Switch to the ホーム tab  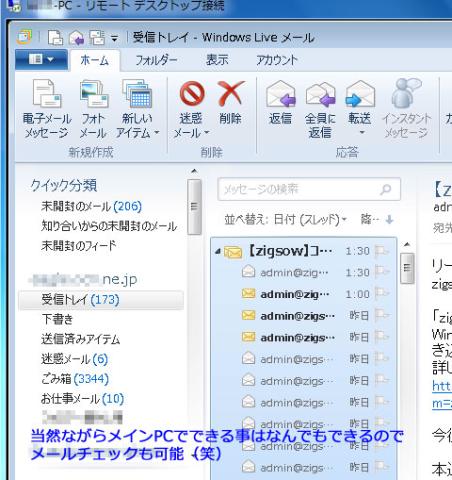click(x=95, y=60)
